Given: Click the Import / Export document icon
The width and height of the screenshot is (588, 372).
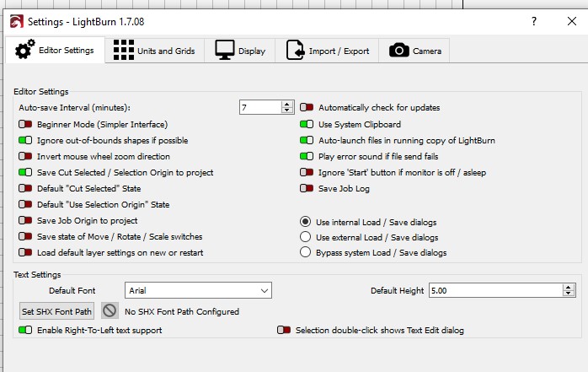Looking at the screenshot, I should pos(295,50).
